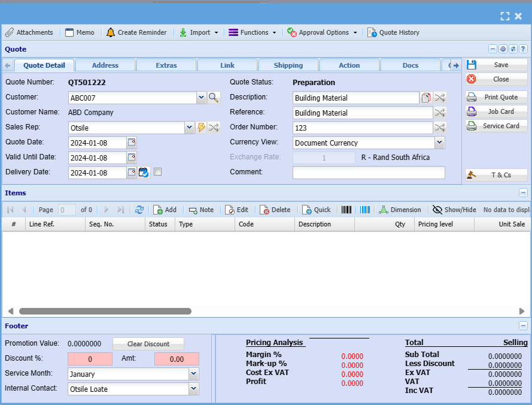Image resolution: width=532 pixels, height=405 pixels.
Task: Click the refresh icon in Items toolbar
Action: [139, 210]
